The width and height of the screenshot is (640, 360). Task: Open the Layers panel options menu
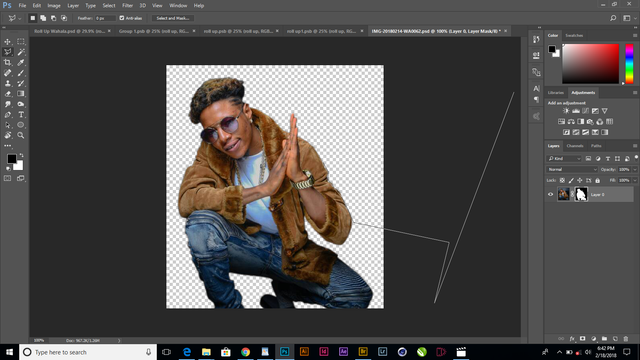point(635,146)
